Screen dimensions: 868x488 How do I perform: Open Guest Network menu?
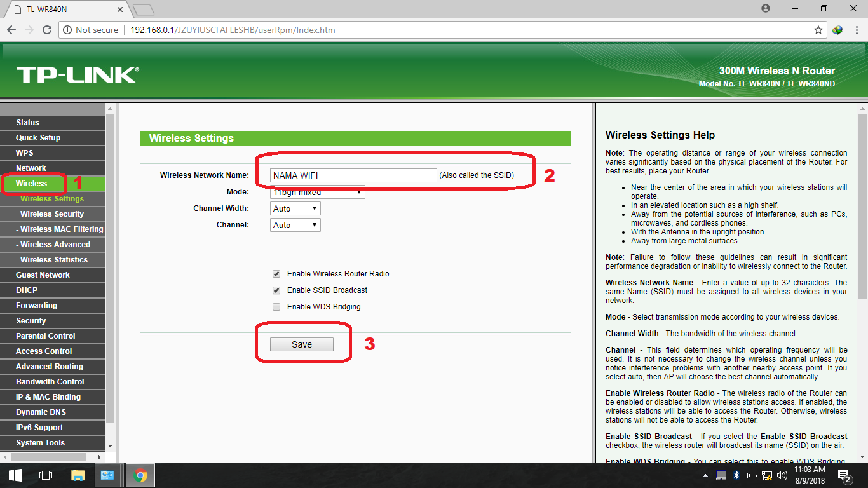52,275
